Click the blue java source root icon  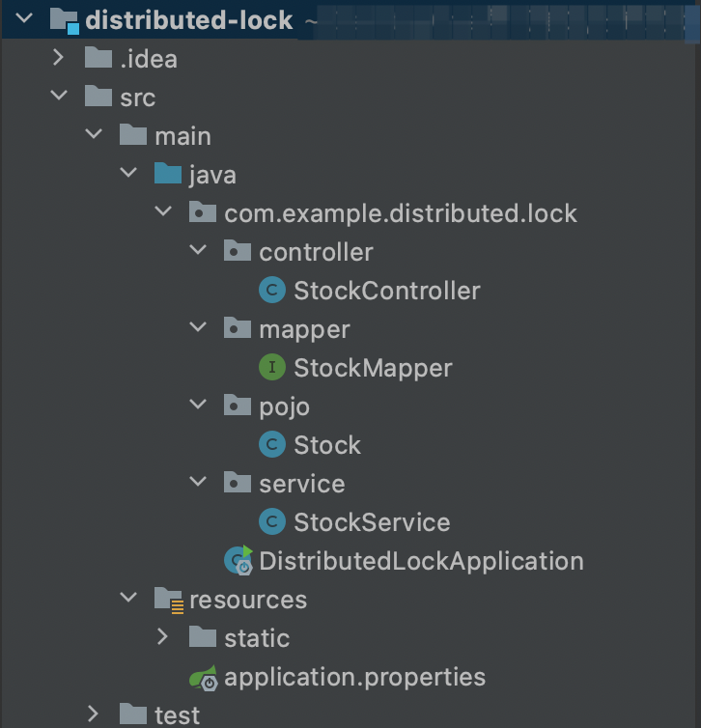[168, 173]
